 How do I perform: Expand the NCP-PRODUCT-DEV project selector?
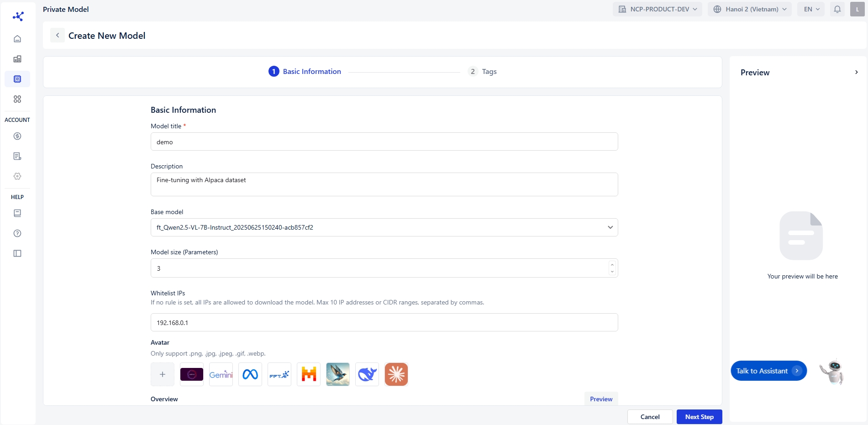coord(657,9)
